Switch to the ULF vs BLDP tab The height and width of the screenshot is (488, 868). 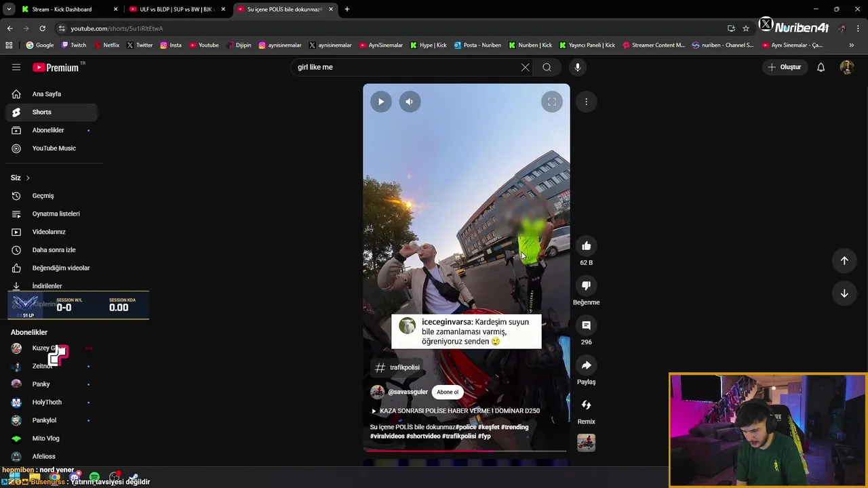pyautogui.click(x=176, y=9)
